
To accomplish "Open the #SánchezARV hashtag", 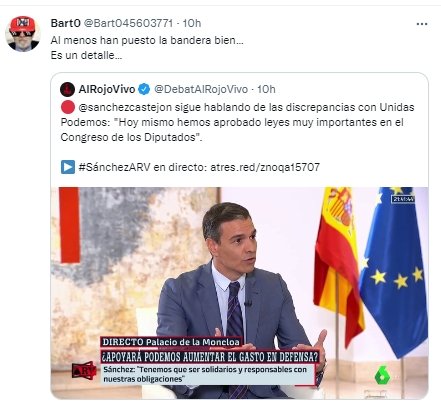I will 114,167.
